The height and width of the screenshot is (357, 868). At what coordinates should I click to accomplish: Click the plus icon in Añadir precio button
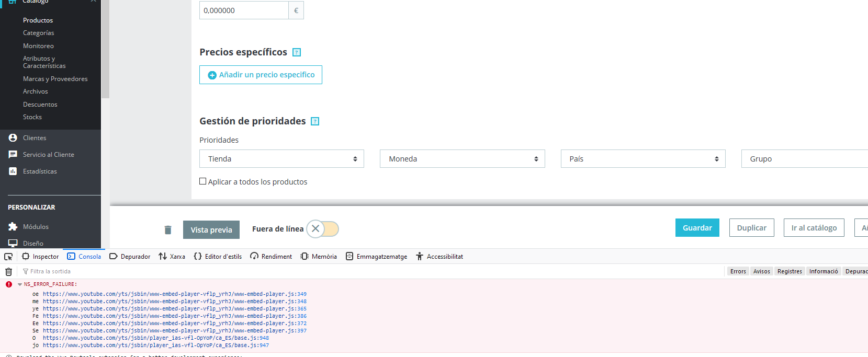212,75
